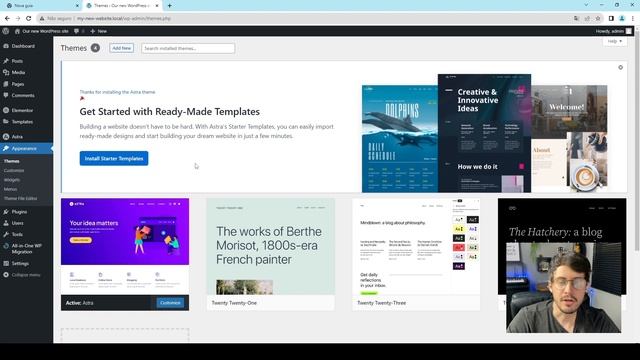Click the browser back arrow
The height and width of the screenshot is (360, 640).
coord(7,18)
